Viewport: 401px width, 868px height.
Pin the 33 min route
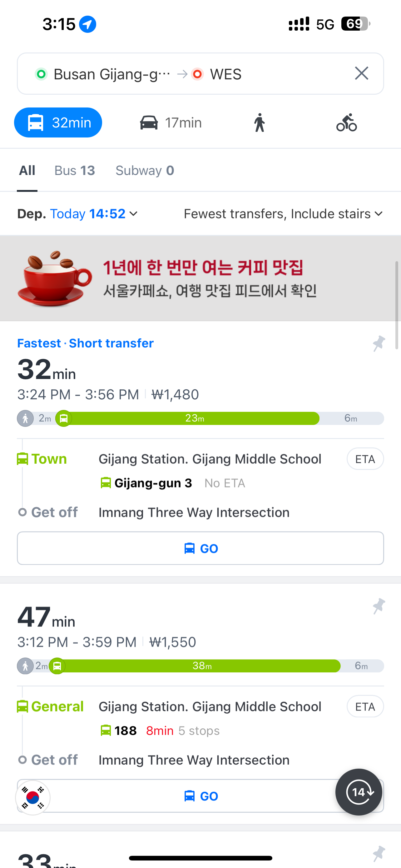[379, 853]
